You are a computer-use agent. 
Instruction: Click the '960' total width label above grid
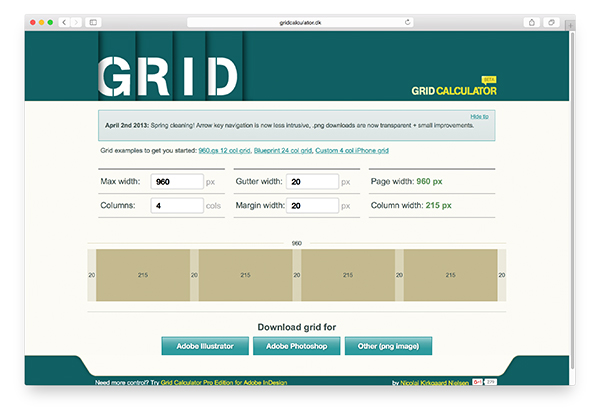pyautogui.click(x=297, y=243)
